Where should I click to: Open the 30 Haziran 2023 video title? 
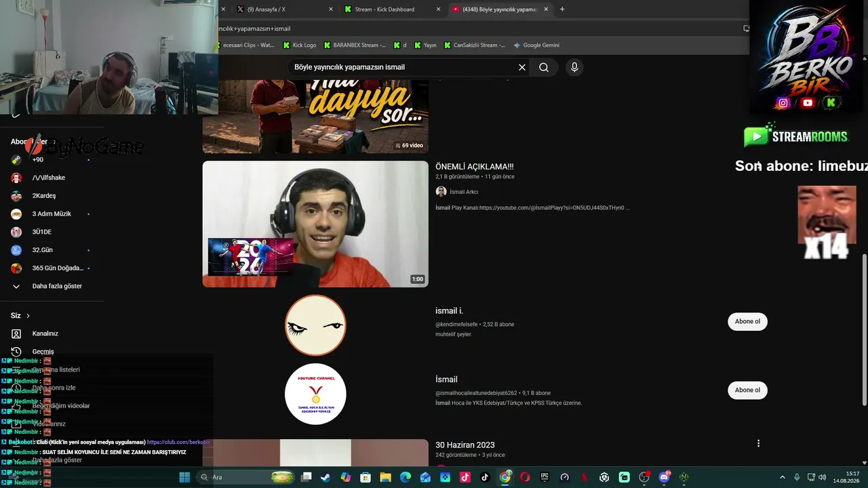click(x=465, y=445)
